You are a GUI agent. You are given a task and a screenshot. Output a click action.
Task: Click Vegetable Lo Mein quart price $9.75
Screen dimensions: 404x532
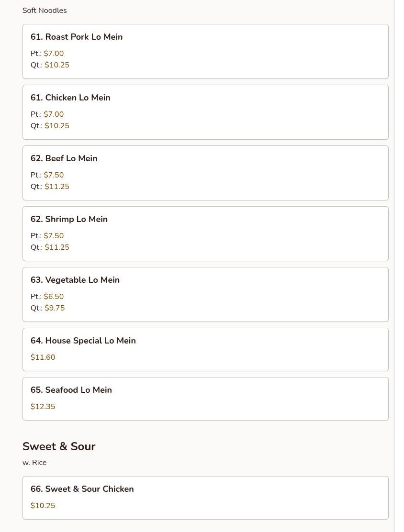pos(55,308)
